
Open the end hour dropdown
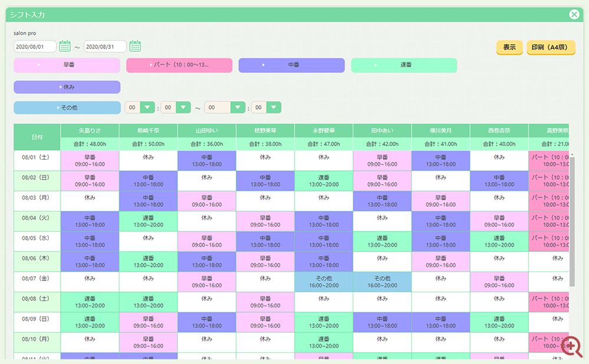pos(238,107)
